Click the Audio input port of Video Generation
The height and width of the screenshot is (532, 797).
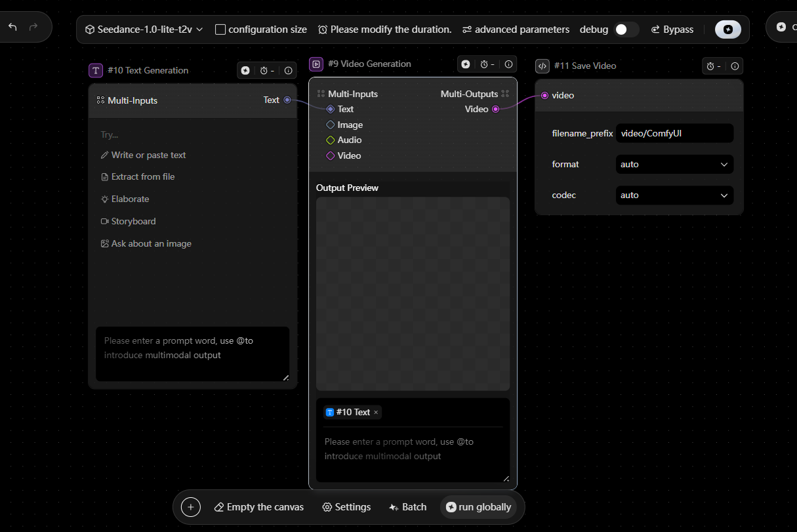331,140
